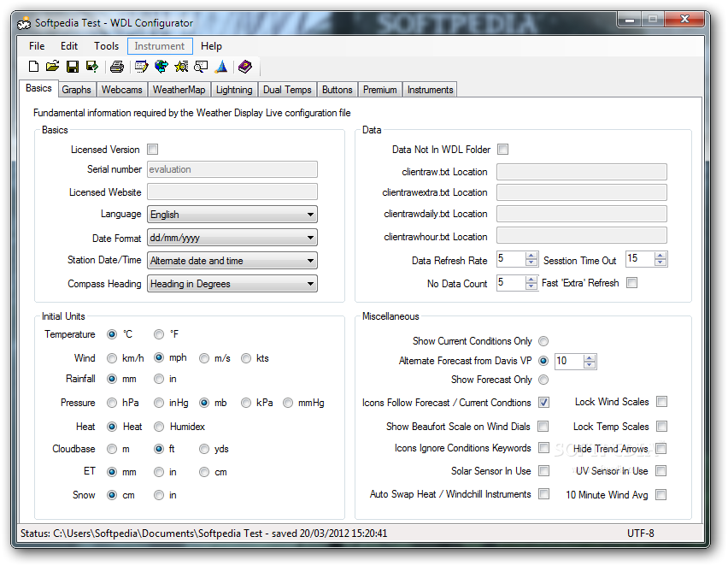The width and height of the screenshot is (728, 566).
Task: Click the application icon in the title bar
Action: coord(24,23)
